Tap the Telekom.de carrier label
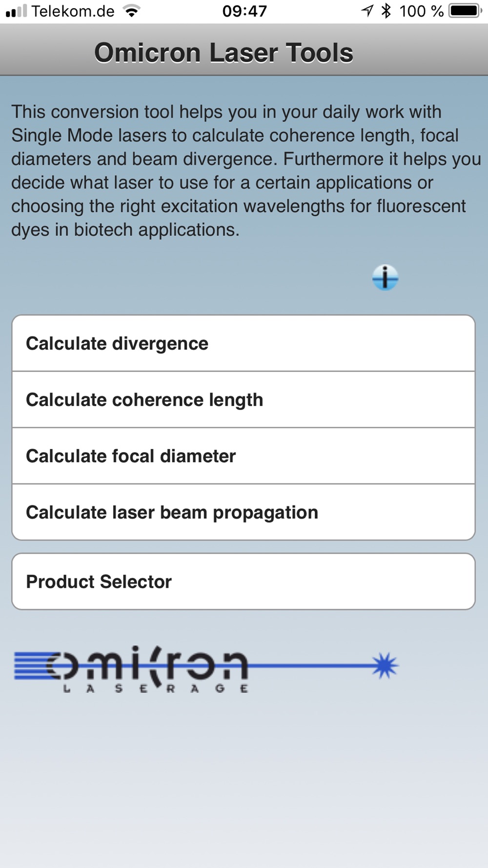Image resolution: width=488 pixels, height=868 pixels. [73, 11]
